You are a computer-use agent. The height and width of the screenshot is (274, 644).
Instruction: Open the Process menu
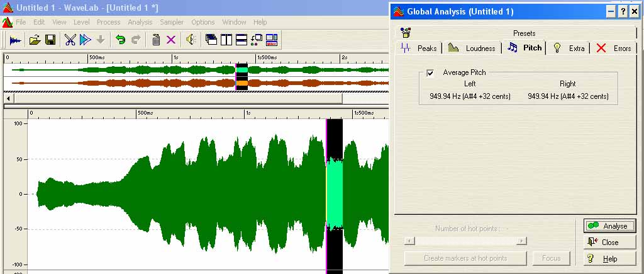108,22
